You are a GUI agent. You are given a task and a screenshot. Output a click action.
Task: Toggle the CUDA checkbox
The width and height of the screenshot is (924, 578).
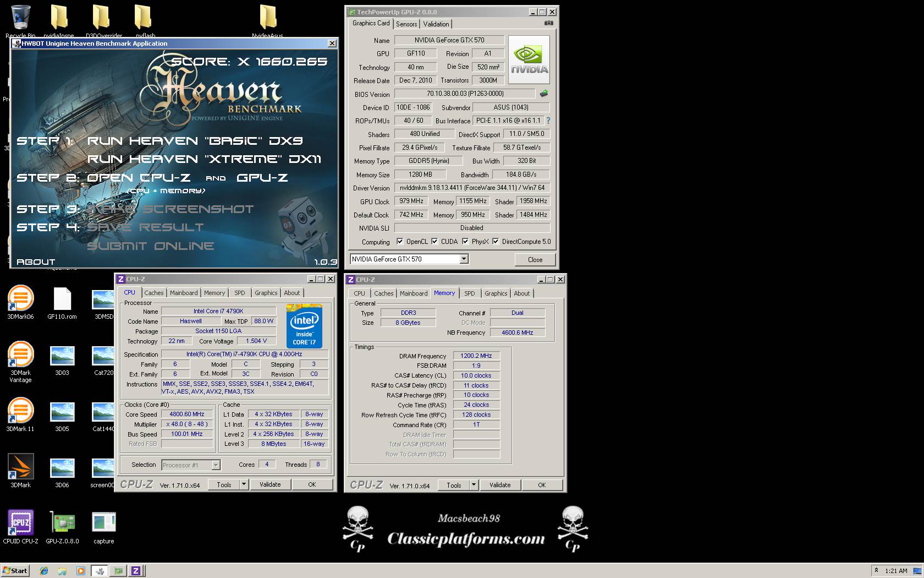click(435, 241)
